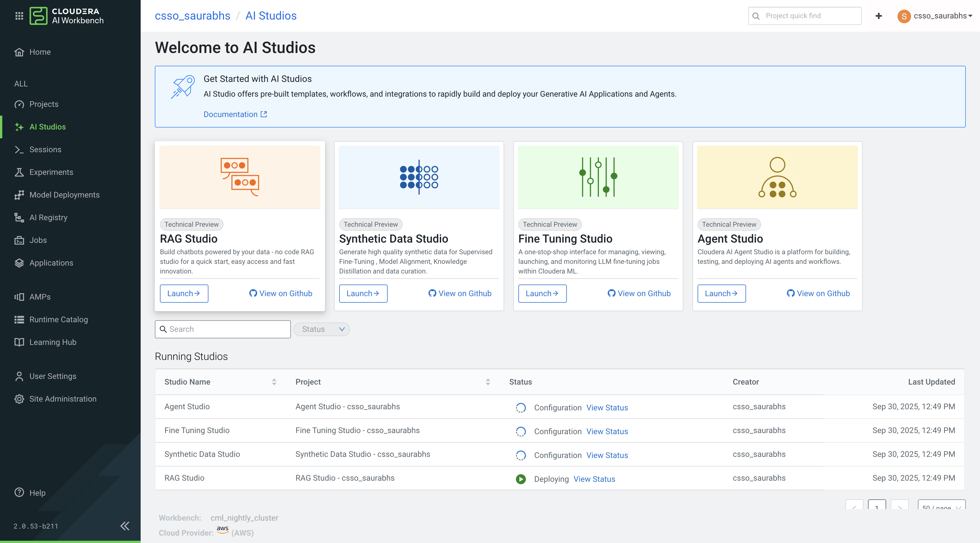Sort table by Project column

pos(488,382)
